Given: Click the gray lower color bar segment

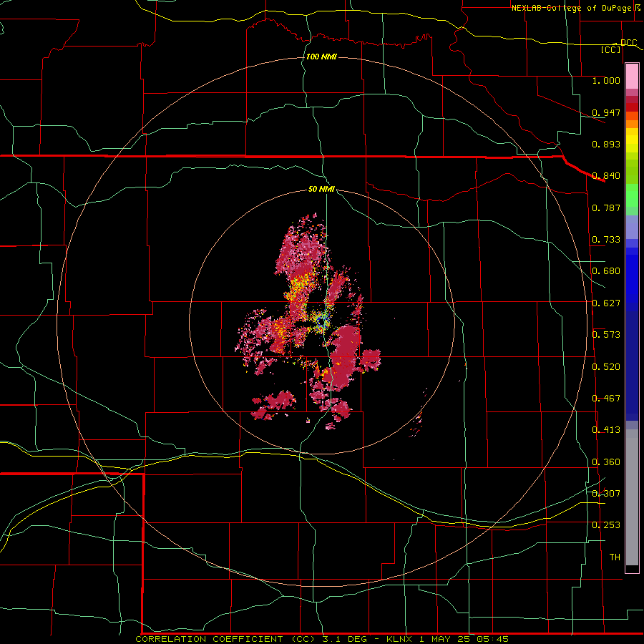Looking at the screenshot, I should click(632, 497).
